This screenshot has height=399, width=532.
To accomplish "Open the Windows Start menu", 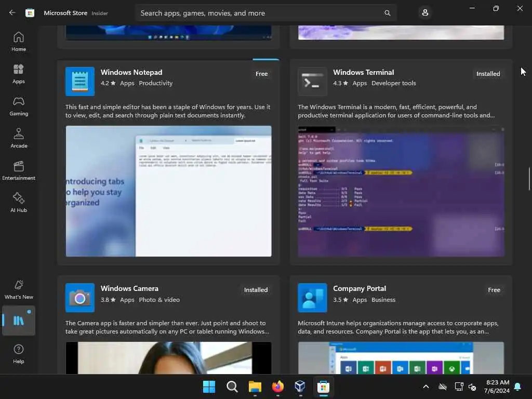I will 209,387.
